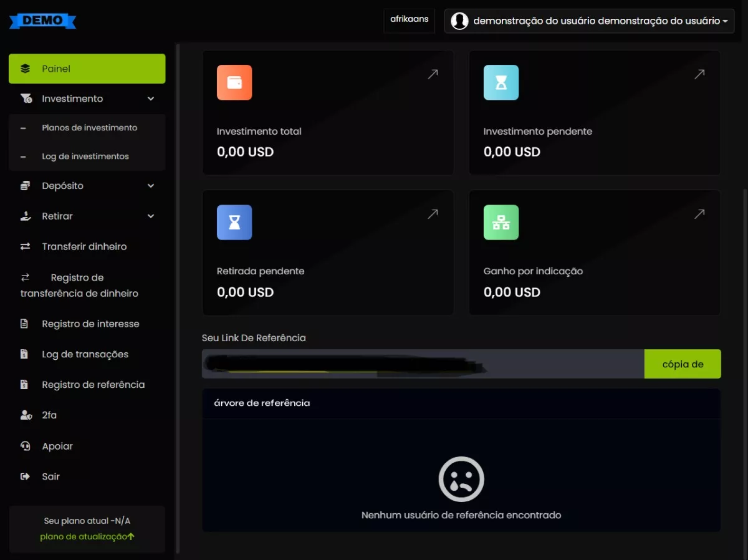748x560 pixels.
Task: Expand the Retirar menu chevron
Action: [151, 216]
